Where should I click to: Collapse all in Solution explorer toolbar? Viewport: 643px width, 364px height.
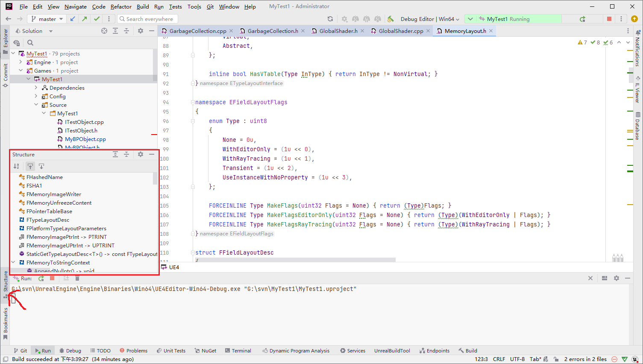tap(126, 31)
